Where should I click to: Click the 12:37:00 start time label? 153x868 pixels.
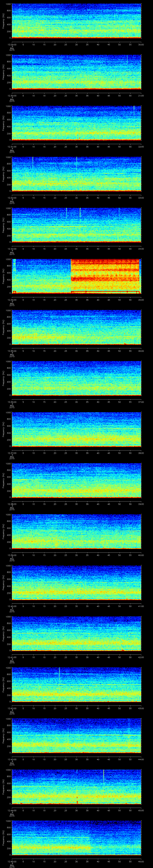tap(12, 453)
